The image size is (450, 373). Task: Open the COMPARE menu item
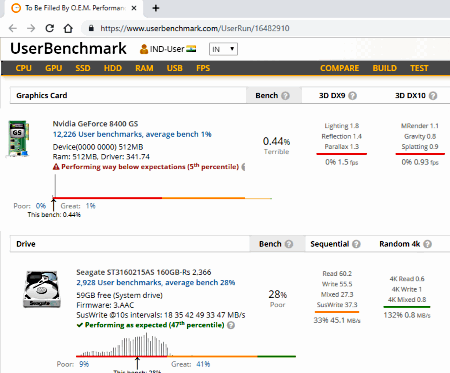[340, 68]
